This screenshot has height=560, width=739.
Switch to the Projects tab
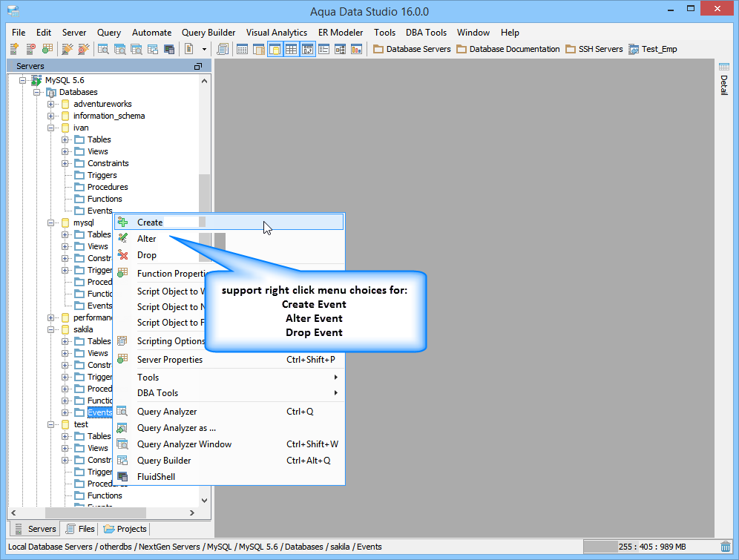tap(125, 529)
